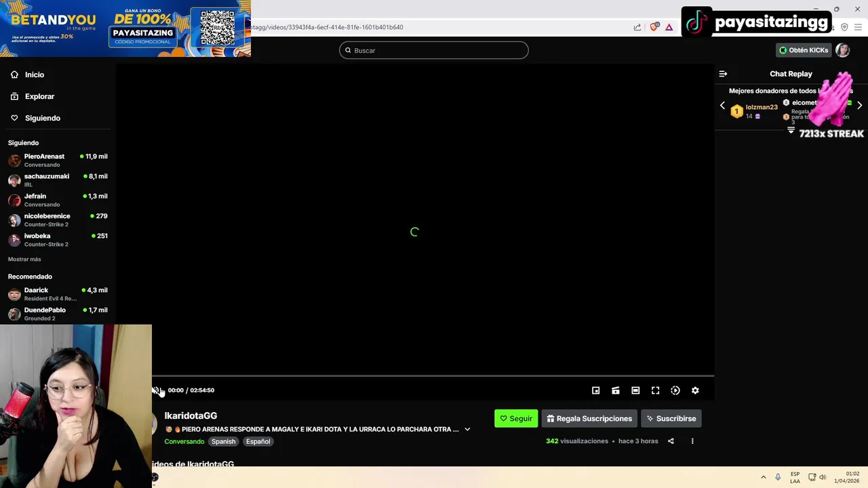Click the Suscribirse button
The image size is (868, 488).
[671, 418]
